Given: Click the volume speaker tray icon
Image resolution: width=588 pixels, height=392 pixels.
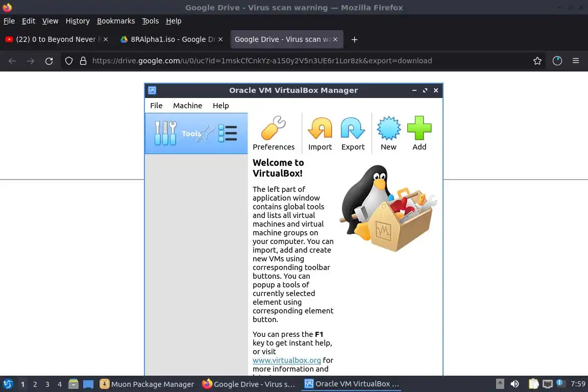Looking at the screenshot, I should (514, 384).
